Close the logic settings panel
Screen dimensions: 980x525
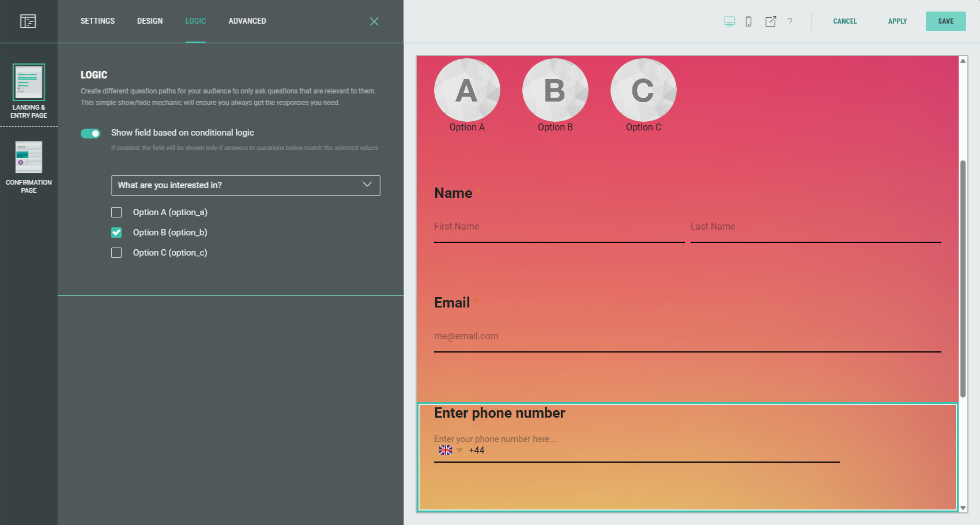pyautogui.click(x=374, y=21)
